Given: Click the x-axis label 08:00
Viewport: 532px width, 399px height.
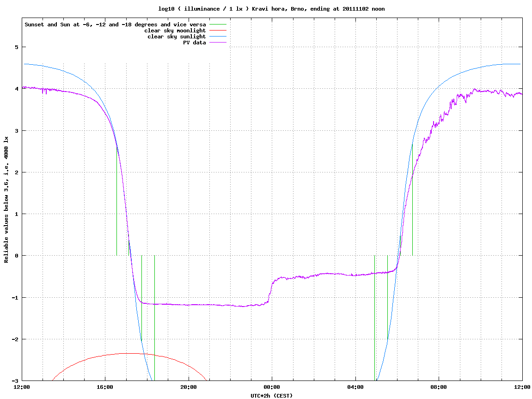Looking at the screenshot, I should pyautogui.click(x=439, y=387).
